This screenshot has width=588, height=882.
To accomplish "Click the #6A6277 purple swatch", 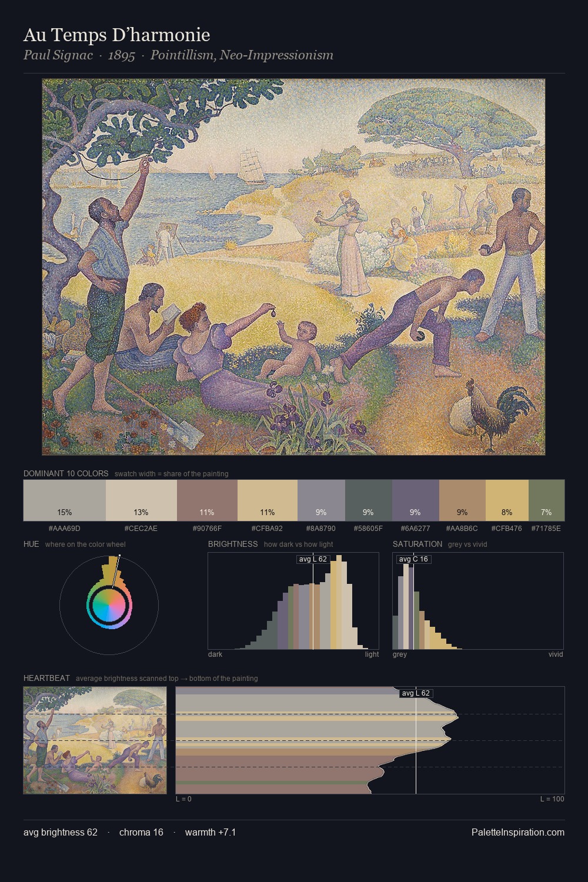I will coord(416,500).
